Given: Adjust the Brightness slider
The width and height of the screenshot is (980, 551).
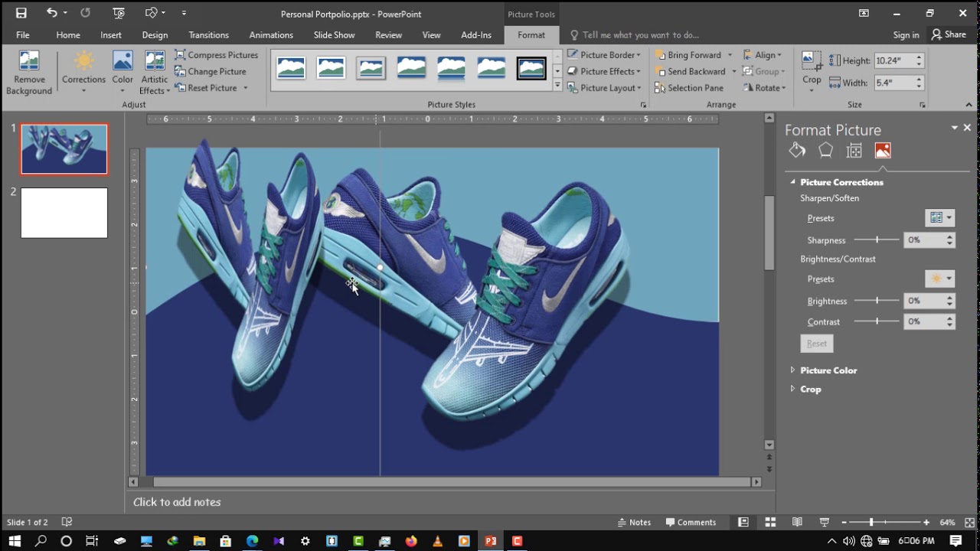Looking at the screenshot, I should pyautogui.click(x=877, y=301).
